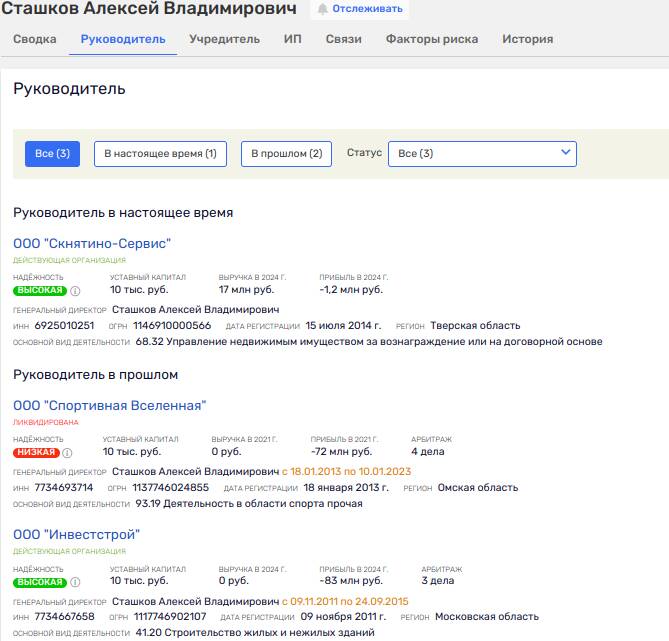
Task: Click date range с 09.11.2011 по 24.09.2015
Action: tap(345, 601)
